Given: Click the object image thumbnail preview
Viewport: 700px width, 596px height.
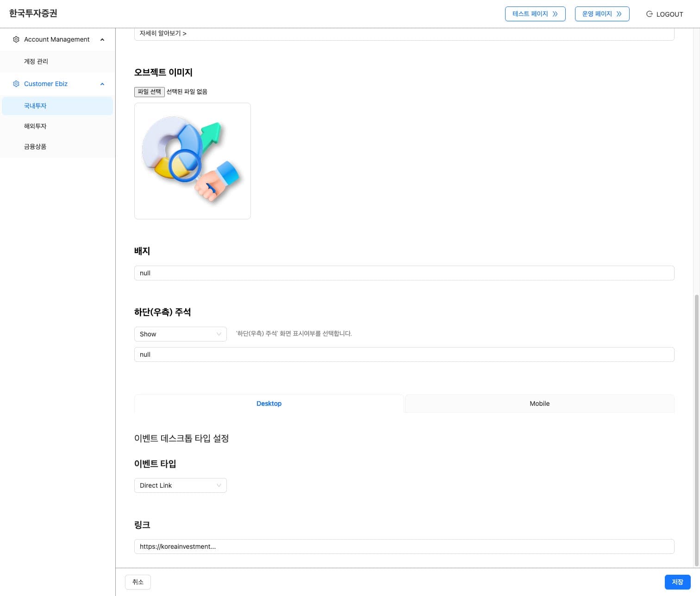Looking at the screenshot, I should pos(192,161).
